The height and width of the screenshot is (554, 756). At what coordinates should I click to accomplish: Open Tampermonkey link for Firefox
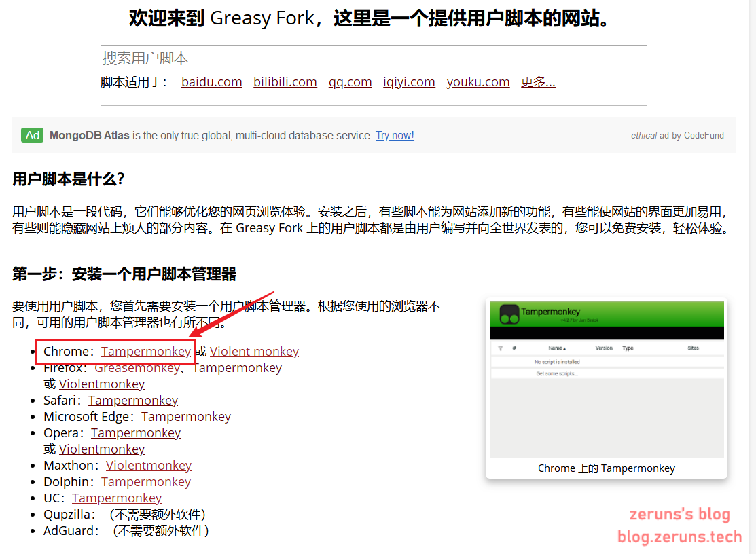[x=237, y=368]
